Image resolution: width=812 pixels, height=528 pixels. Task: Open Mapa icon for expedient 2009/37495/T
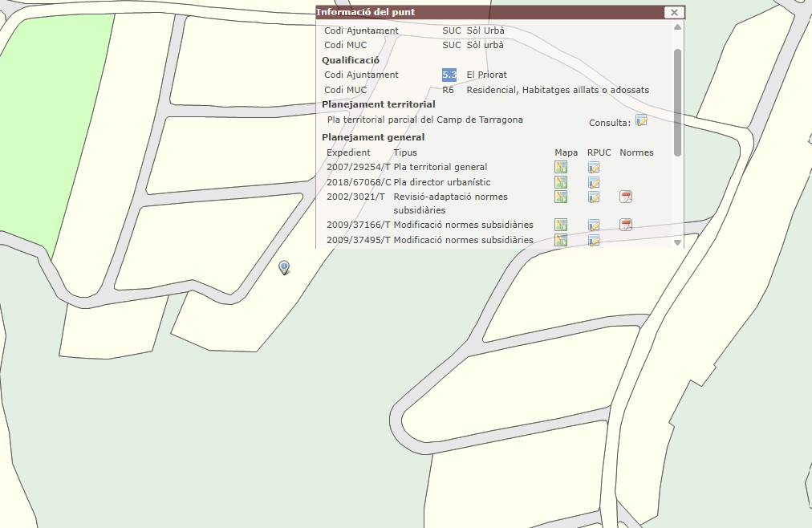(561, 240)
